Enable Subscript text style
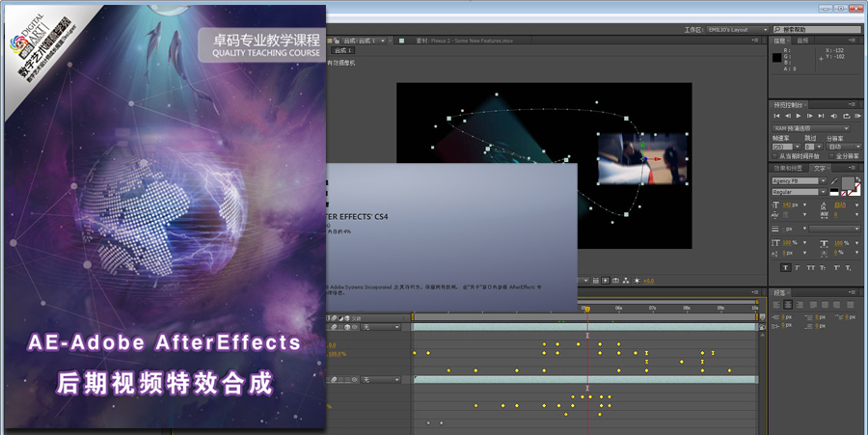This screenshot has height=435, width=868. [849, 267]
